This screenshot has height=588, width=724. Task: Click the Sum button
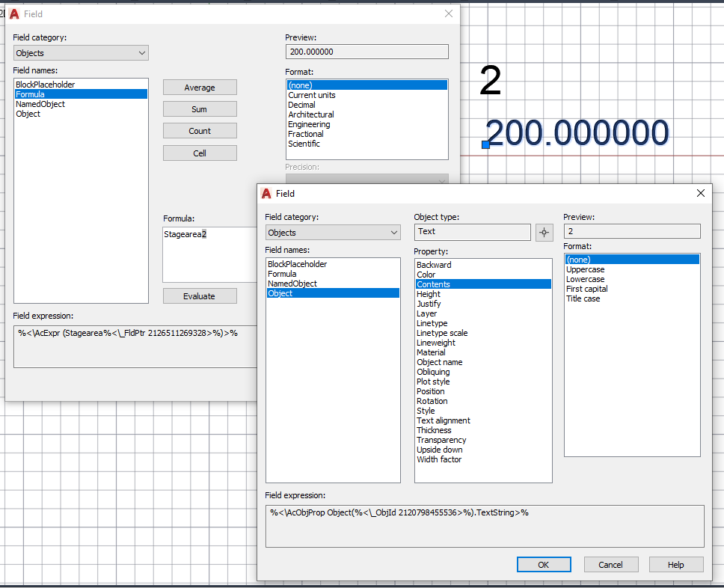(200, 109)
